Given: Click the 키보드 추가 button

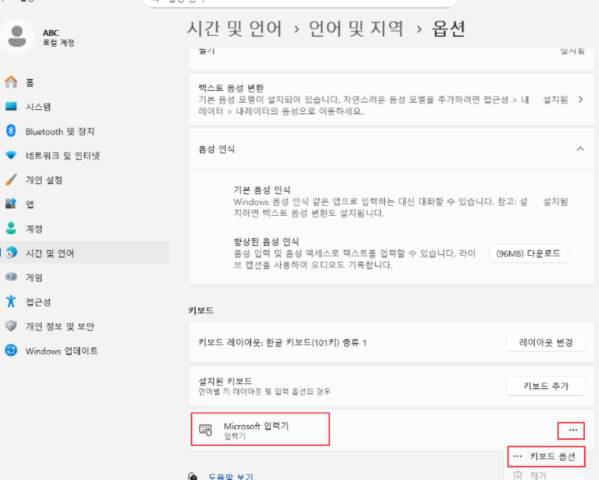Looking at the screenshot, I should pos(546,386).
